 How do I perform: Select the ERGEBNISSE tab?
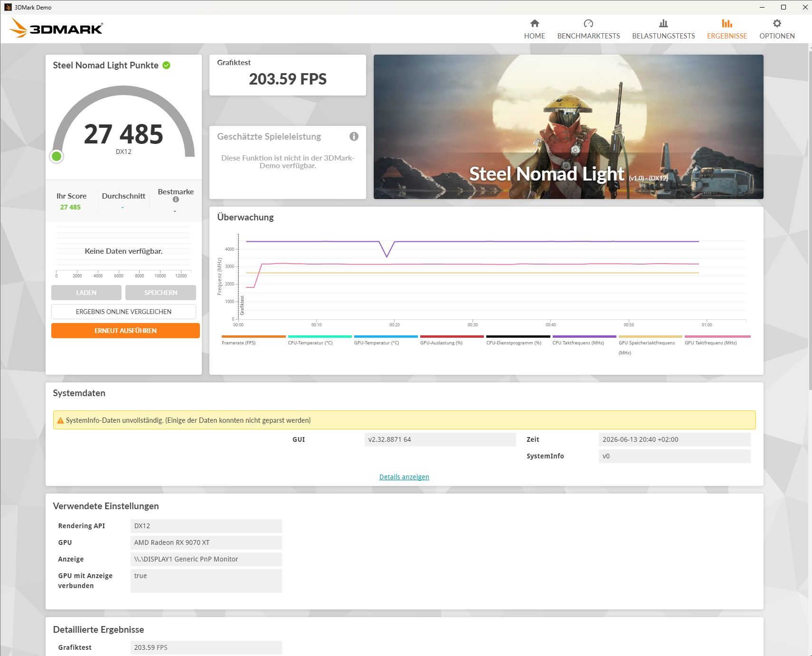727,29
